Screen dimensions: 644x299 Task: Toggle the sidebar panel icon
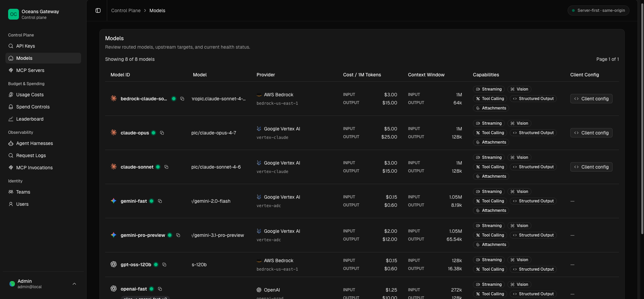(98, 10)
